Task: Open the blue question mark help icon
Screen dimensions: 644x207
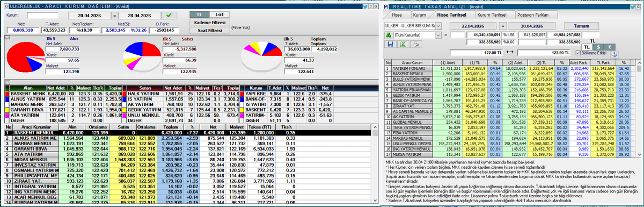Action: pyautogui.click(x=614, y=54)
